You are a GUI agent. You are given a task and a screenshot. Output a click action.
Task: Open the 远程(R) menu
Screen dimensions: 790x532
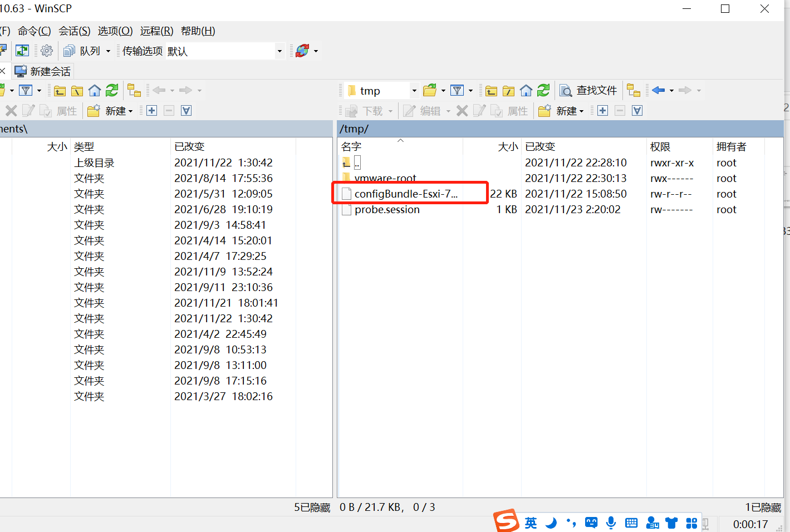point(156,31)
